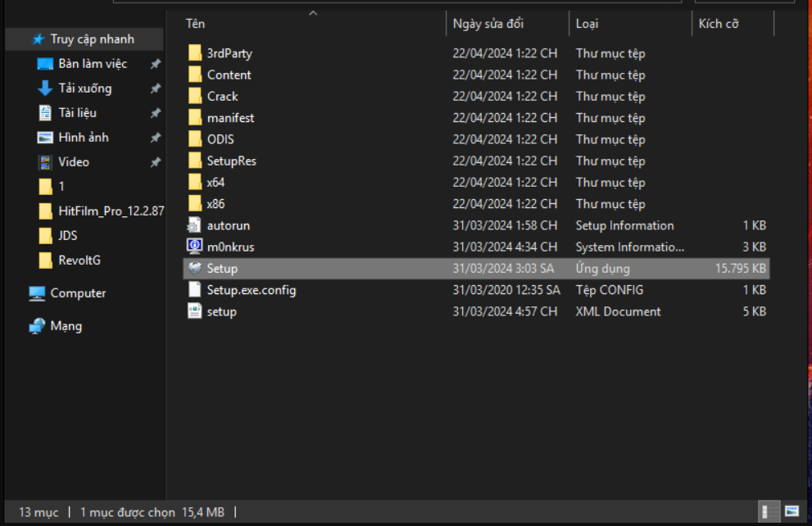Expand the Mạng network node
This screenshot has height=526, width=812.
(18, 326)
